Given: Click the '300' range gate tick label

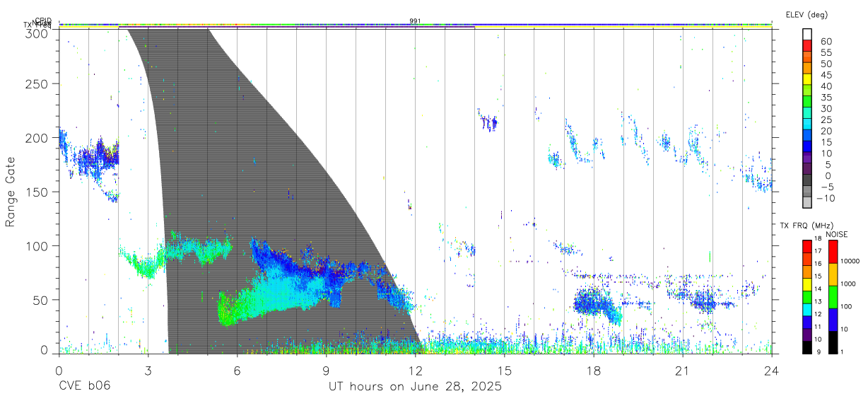Looking at the screenshot, I should point(38,33).
